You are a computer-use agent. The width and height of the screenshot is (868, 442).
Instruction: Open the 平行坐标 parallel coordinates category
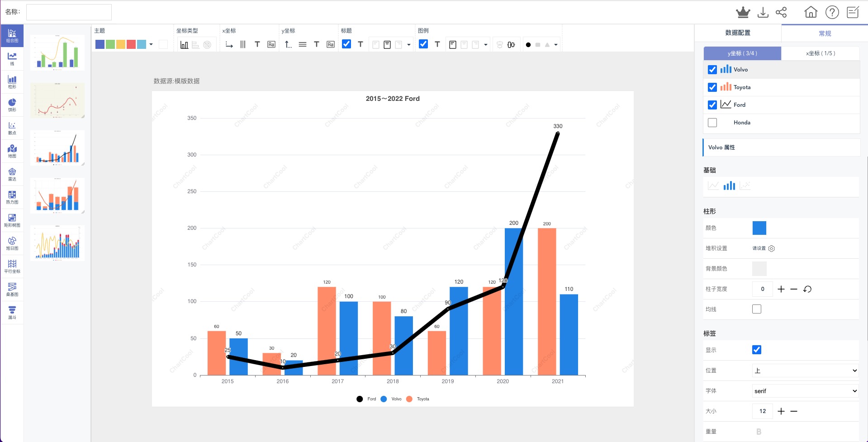click(12, 266)
